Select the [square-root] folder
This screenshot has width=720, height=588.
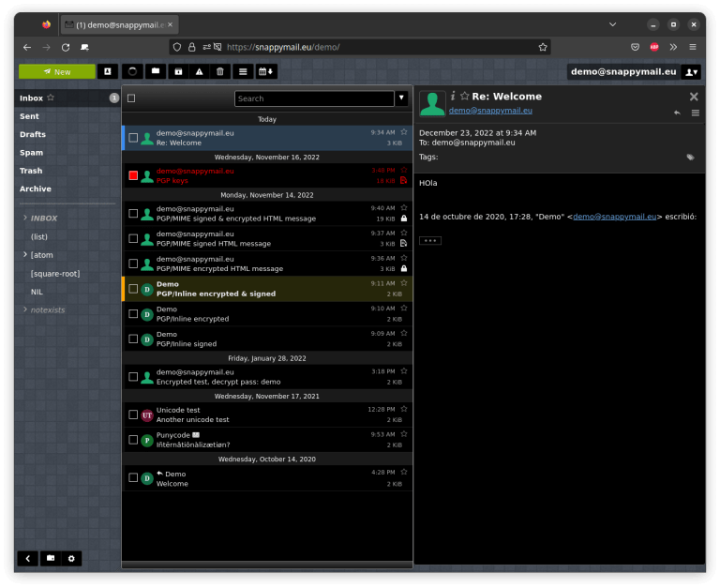[55, 273]
